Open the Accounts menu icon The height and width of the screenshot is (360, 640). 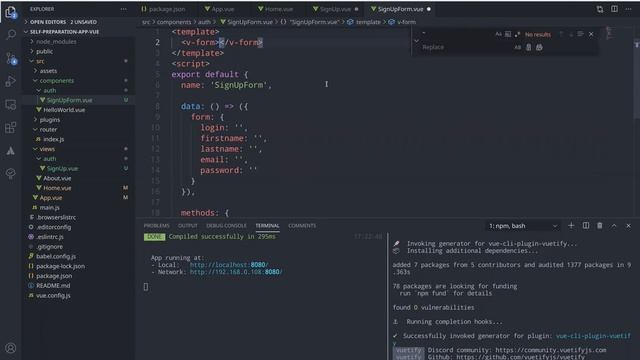11,348
